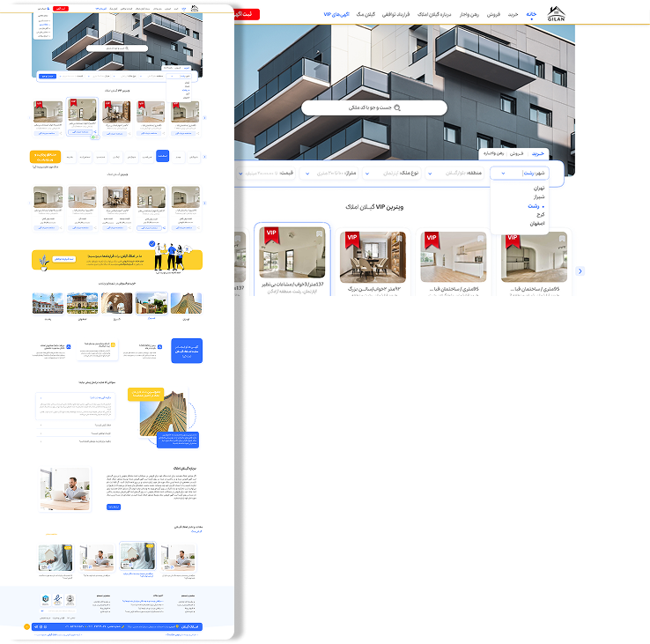Toggle bookmark on the enlarged 92متر listing card
650x644 pixels.
pos(400,236)
